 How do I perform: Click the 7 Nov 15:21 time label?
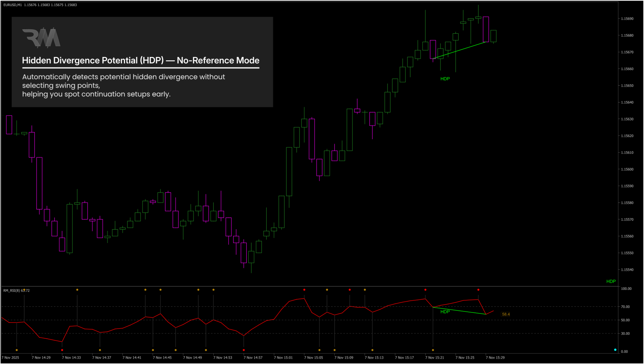(x=434, y=358)
